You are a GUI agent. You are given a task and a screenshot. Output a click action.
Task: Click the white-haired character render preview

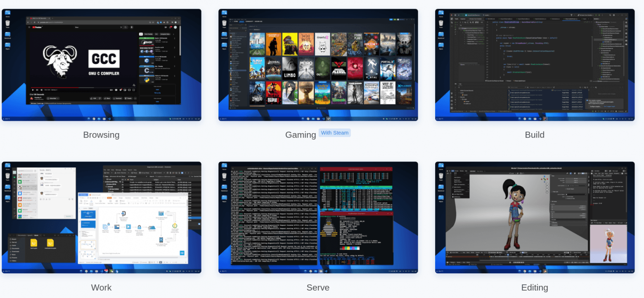tap(609, 244)
